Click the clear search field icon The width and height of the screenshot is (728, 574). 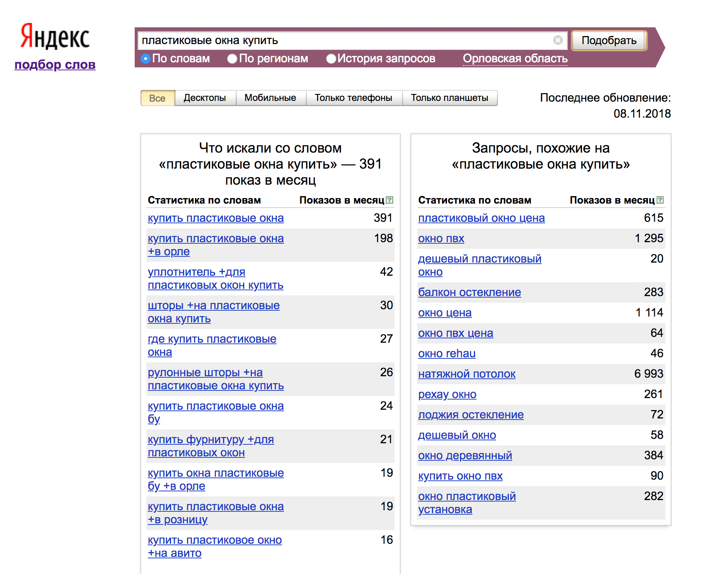point(558,40)
